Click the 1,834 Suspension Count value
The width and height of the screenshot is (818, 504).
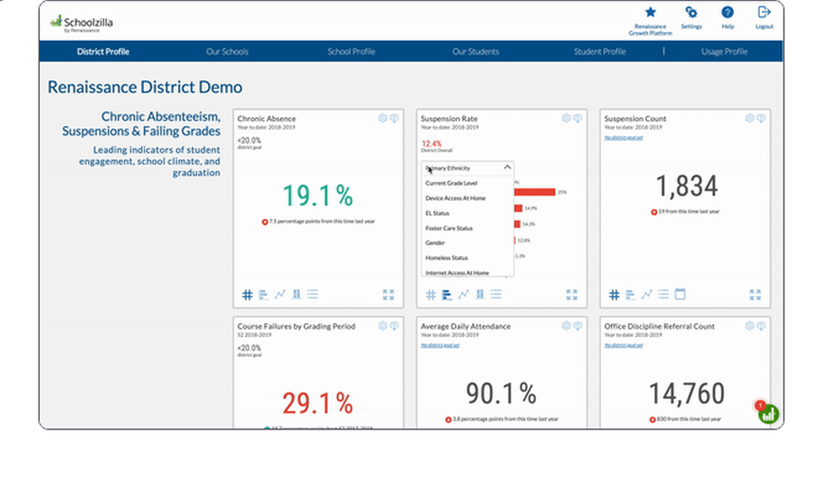686,187
